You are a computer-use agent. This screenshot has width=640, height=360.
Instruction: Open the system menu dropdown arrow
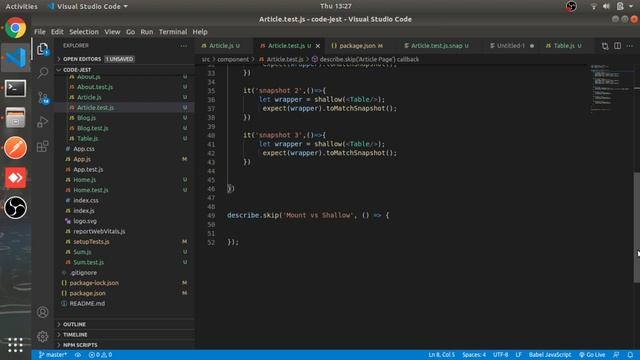[631, 6]
